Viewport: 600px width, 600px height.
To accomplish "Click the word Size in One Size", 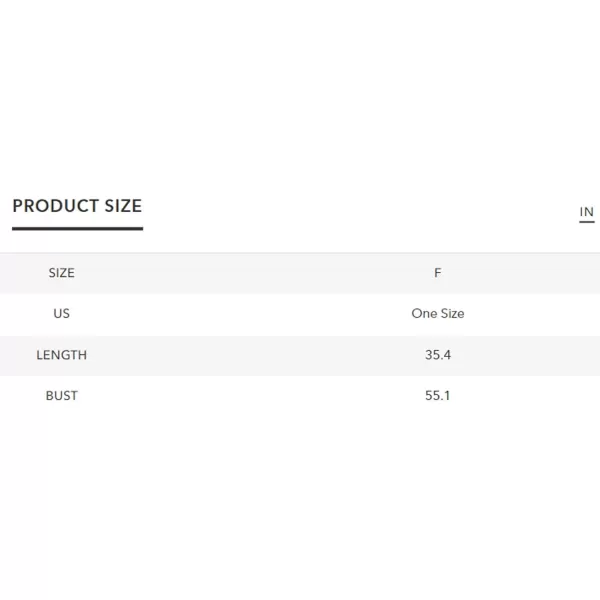I will coord(452,313).
